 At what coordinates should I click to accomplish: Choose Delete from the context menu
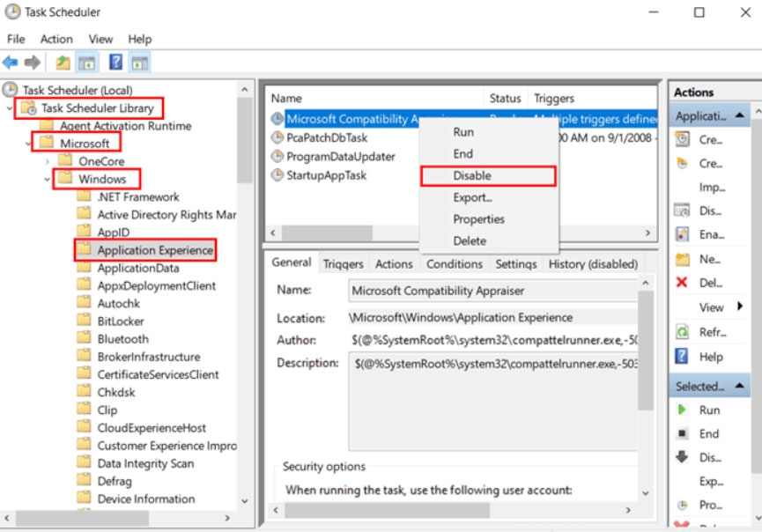[x=490, y=240]
